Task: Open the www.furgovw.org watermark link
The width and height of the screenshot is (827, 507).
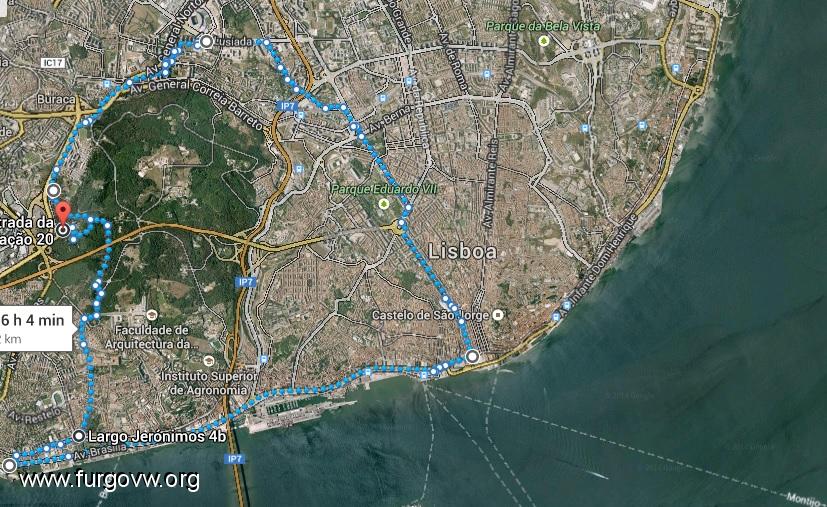Action: [110, 480]
